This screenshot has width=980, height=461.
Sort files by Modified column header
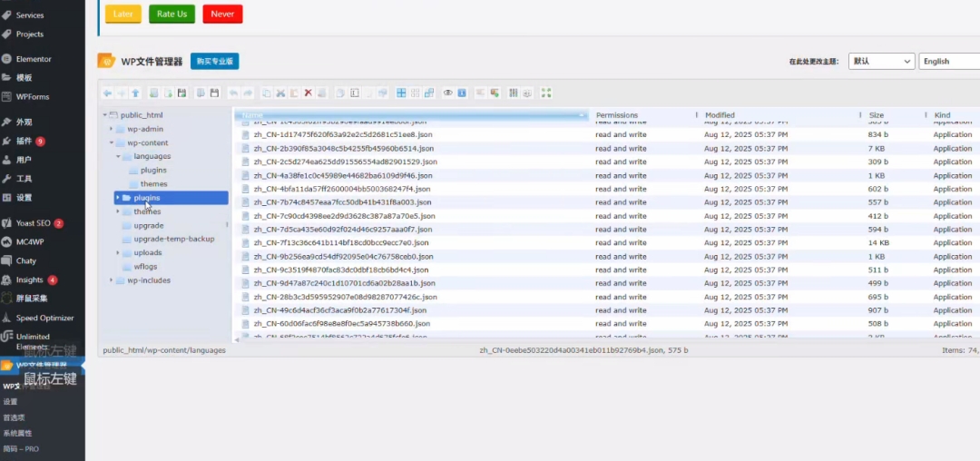(x=780, y=115)
